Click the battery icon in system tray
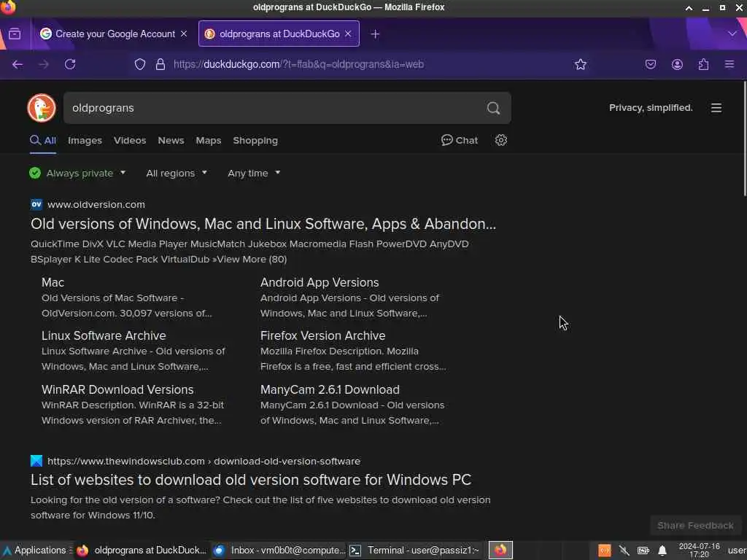 (643, 551)
